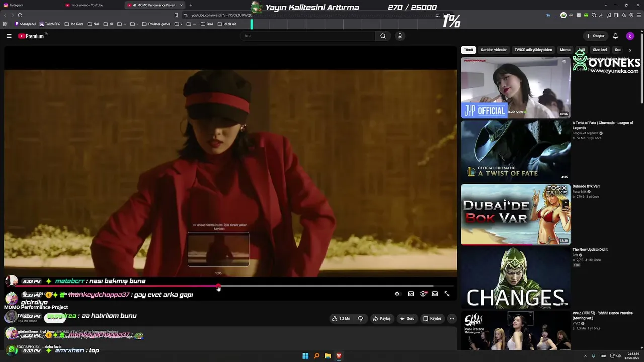Screen dimensions: 644x362
Task: Select Seriden videolar filter chip
Action: click(494, 50)
